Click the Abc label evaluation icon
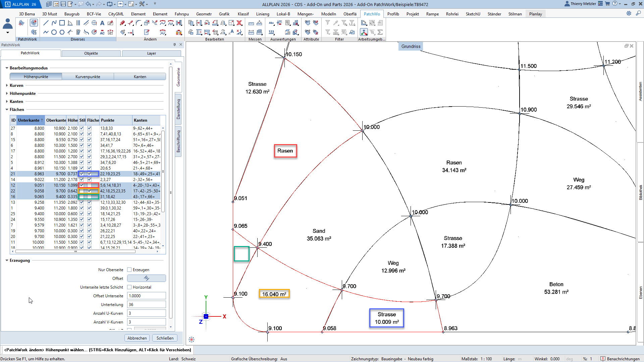 (x=271, y=23)
